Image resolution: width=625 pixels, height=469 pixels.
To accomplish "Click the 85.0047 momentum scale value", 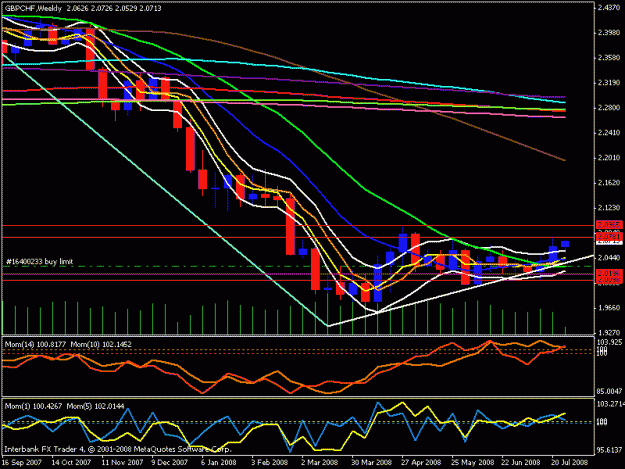I will point(609,392).
